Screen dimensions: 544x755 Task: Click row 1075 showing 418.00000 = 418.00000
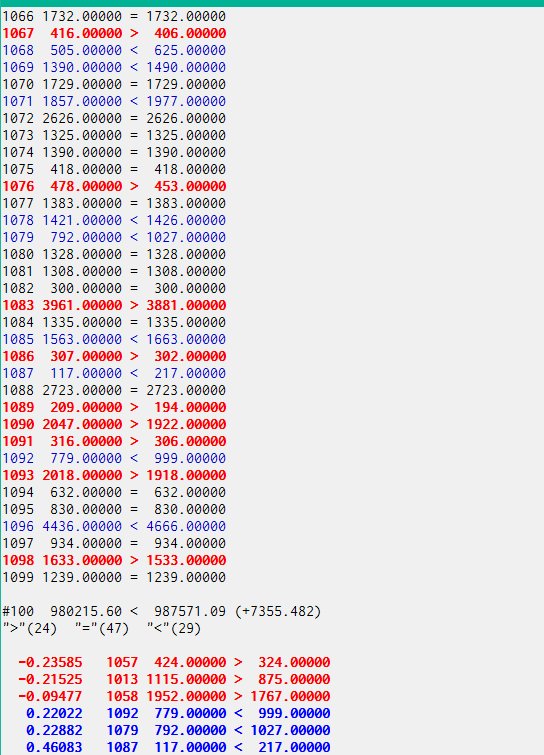(x=114, y=169)
